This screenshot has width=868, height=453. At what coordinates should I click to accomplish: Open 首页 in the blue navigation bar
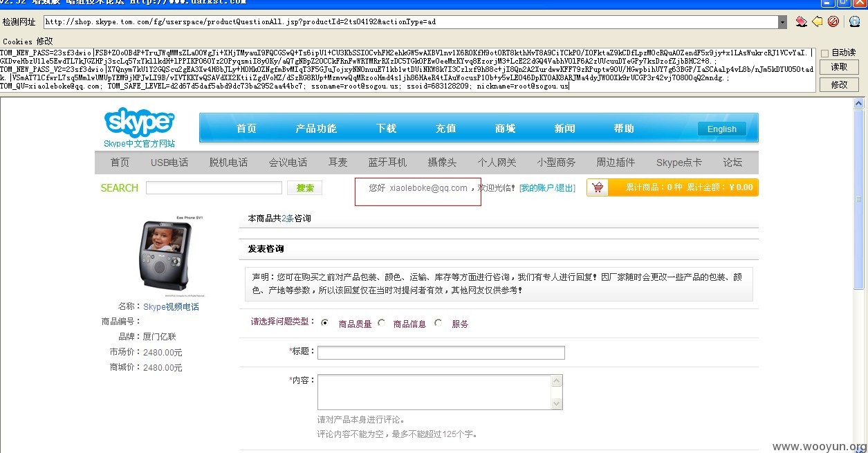(246, 129)
